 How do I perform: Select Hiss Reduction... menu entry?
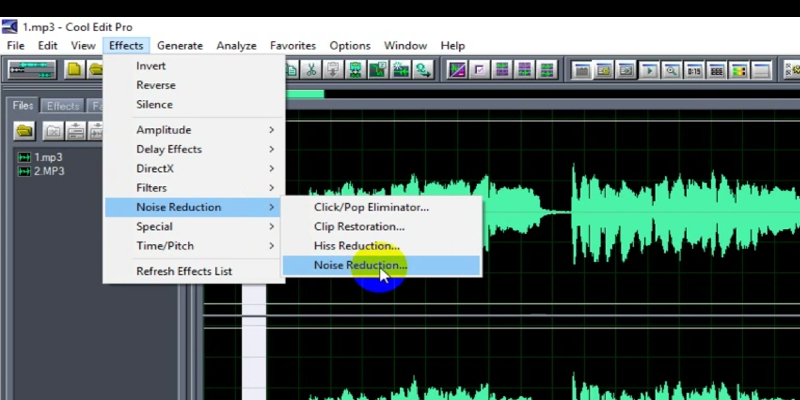click(x=356, y=246)
